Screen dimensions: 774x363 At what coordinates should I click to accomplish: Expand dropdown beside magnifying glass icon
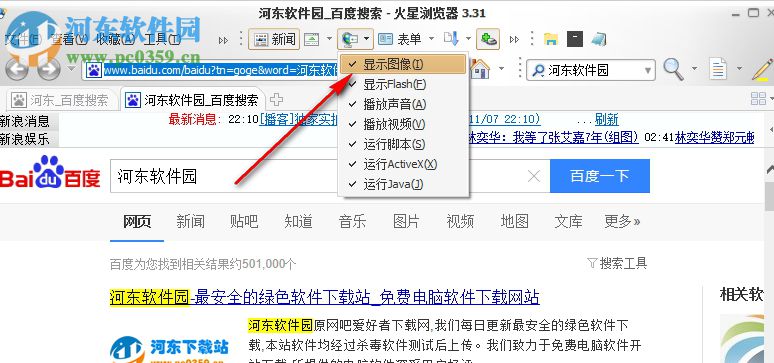pyautogui.click(x=695, y=69)
